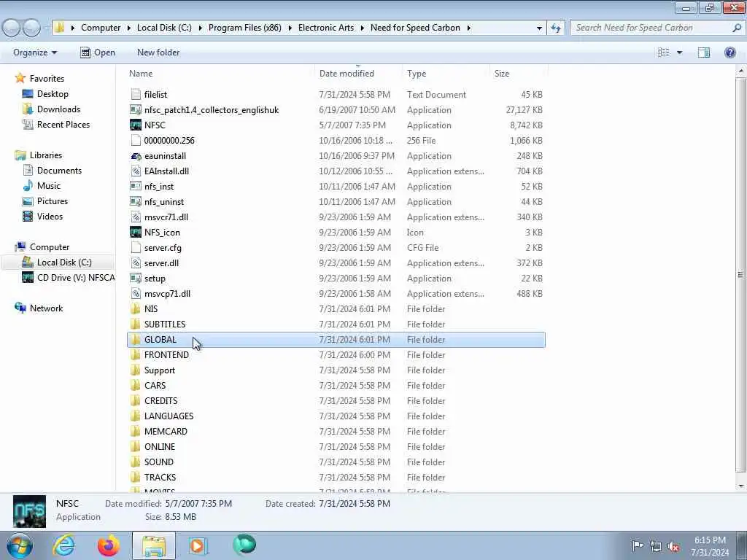747x560 pixels.
Task: Select the NFS_icon file icon
Action: pos(136,233)
